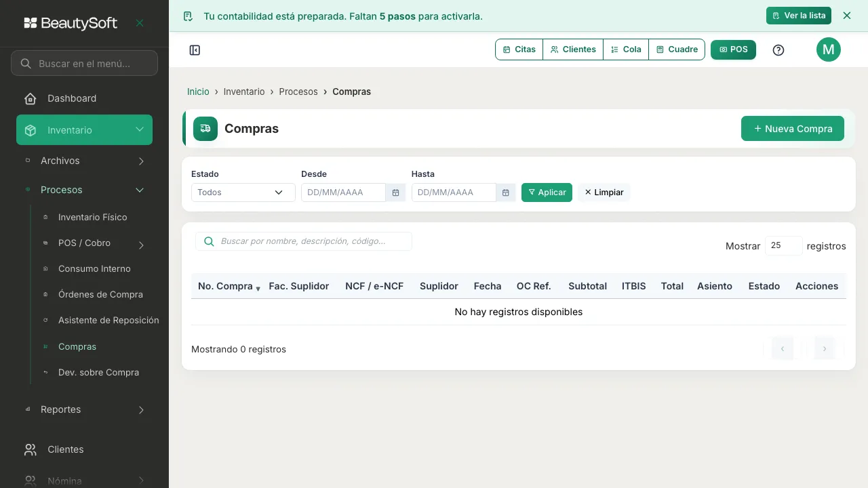Click the Ver la lista button
The image size is (868, 488).
pos(799,16)
